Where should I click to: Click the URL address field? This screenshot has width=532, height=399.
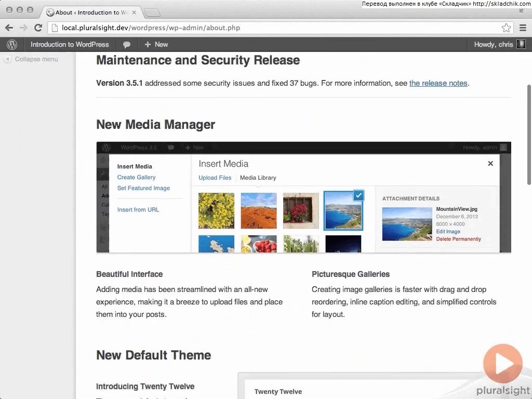[280, 28]
